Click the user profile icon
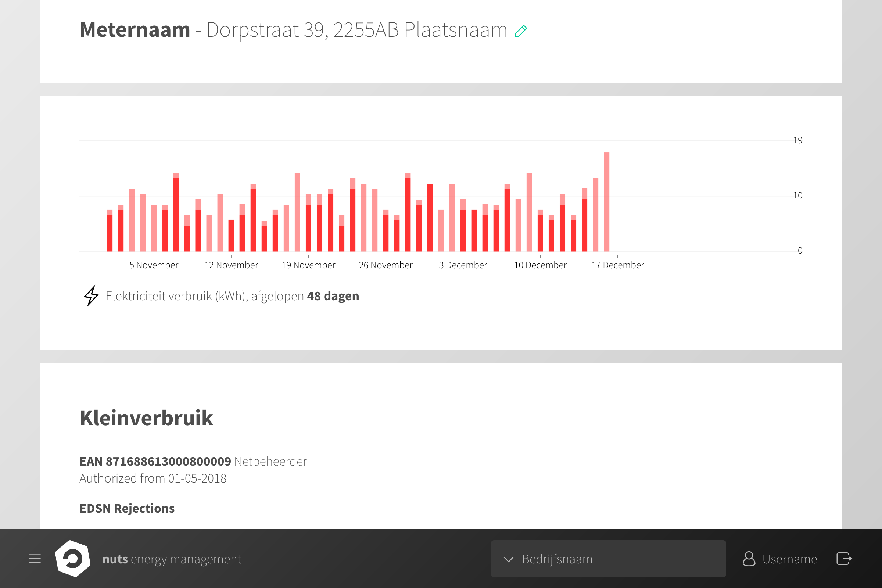882x588 pixels. 749,559
